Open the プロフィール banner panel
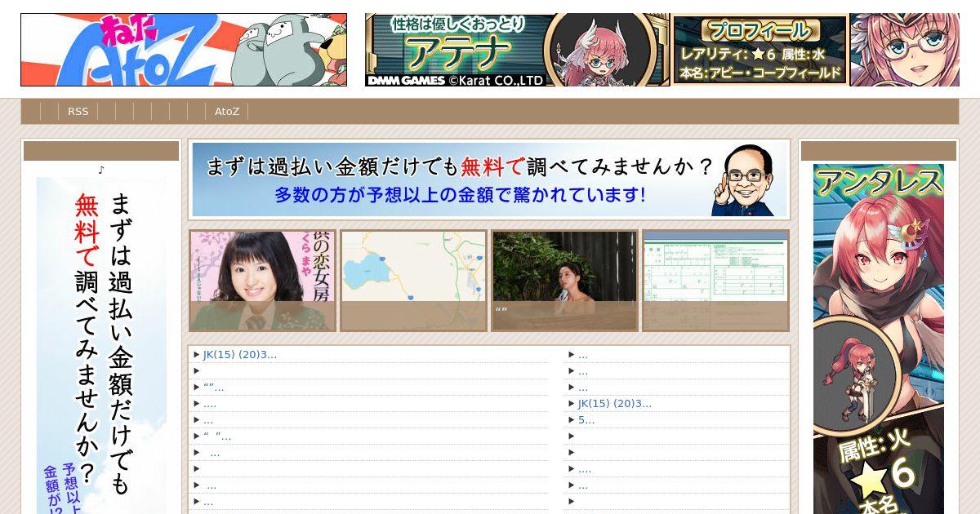Screen dimensions: 980x514 [760, 50]
